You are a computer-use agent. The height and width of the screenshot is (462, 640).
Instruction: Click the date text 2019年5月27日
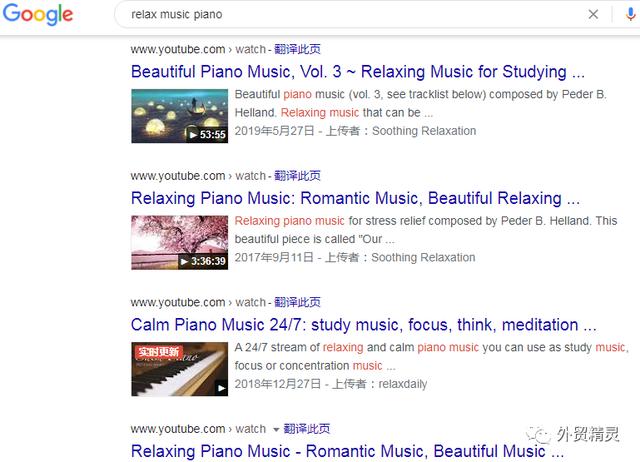pos(274,131)
